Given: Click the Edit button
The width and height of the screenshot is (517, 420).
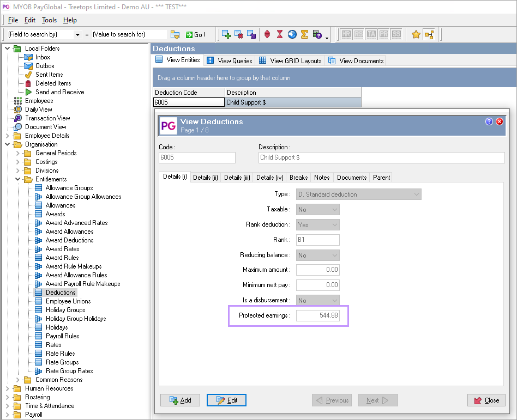Looking at the screenshot, I should (226, 400).
